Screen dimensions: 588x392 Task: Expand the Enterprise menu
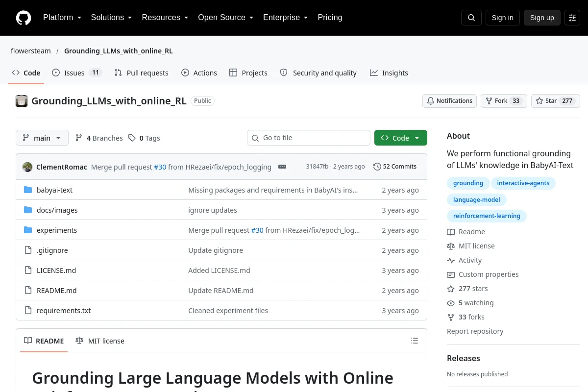(x=285, y=18)
